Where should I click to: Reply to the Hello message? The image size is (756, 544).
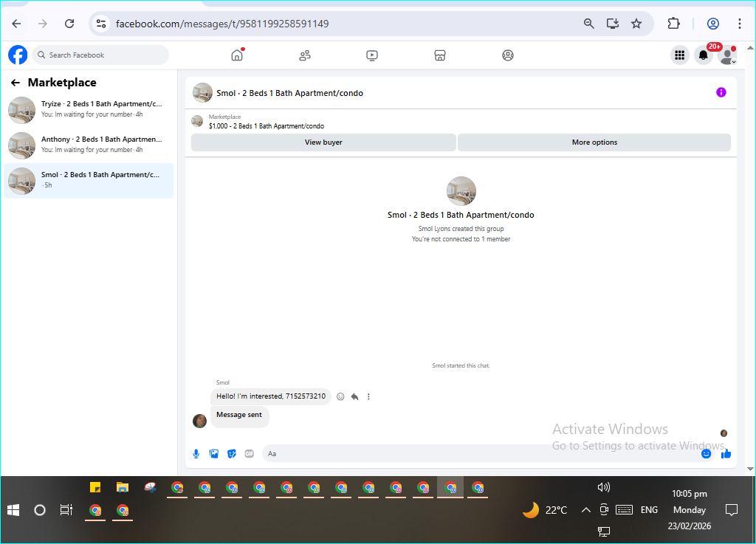355,396
